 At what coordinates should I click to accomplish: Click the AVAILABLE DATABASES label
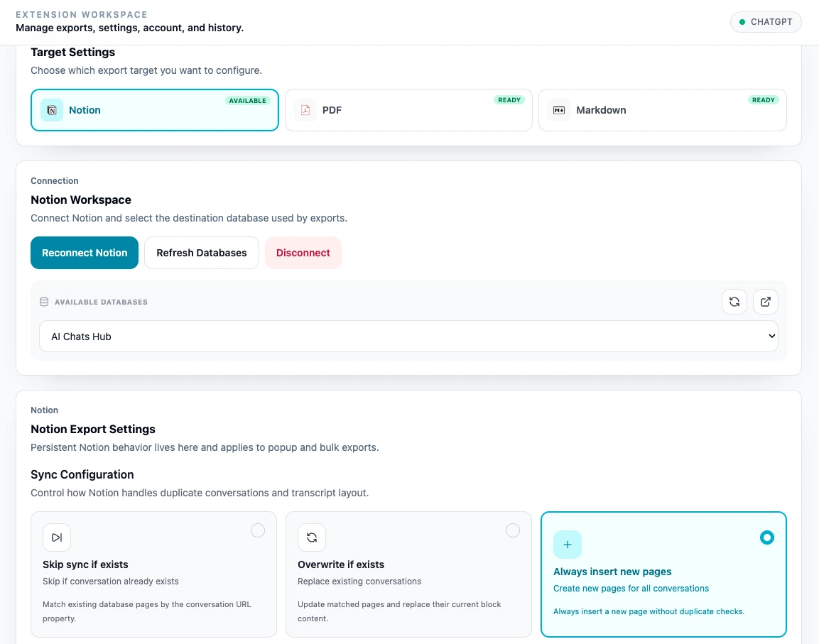(102, 302)
